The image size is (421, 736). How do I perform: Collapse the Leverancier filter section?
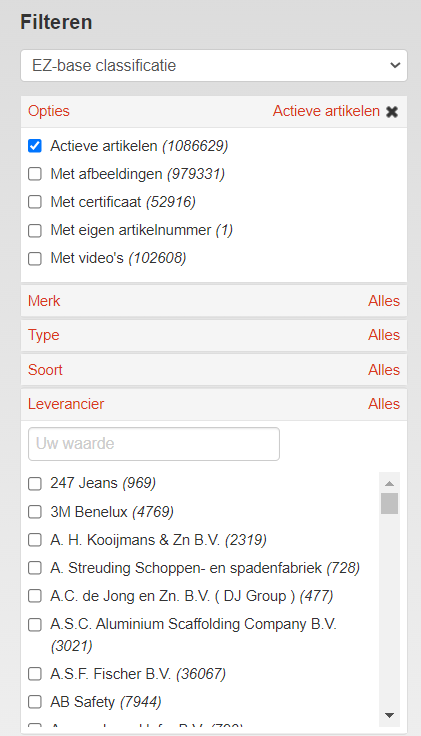pyautogui.click(x=214, y=404)
